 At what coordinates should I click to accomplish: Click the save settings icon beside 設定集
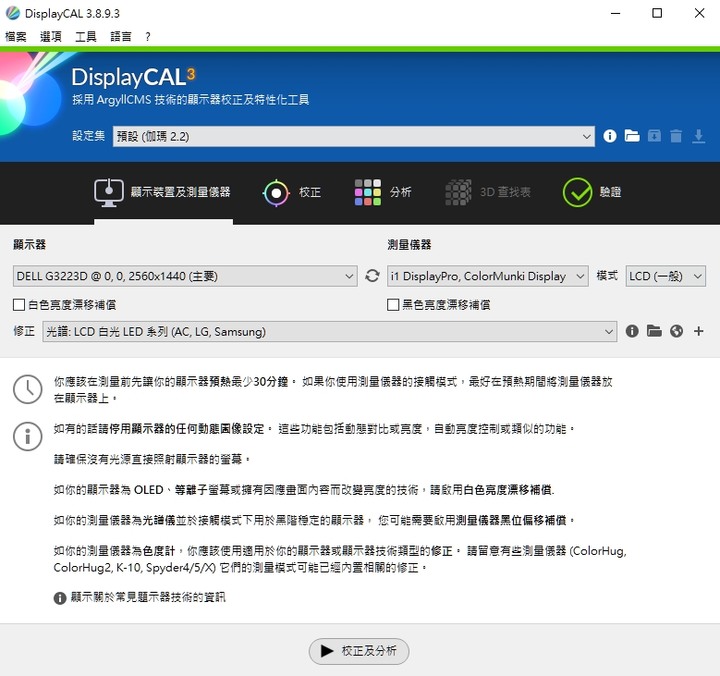pyautogui.click(x=654, y=136)
